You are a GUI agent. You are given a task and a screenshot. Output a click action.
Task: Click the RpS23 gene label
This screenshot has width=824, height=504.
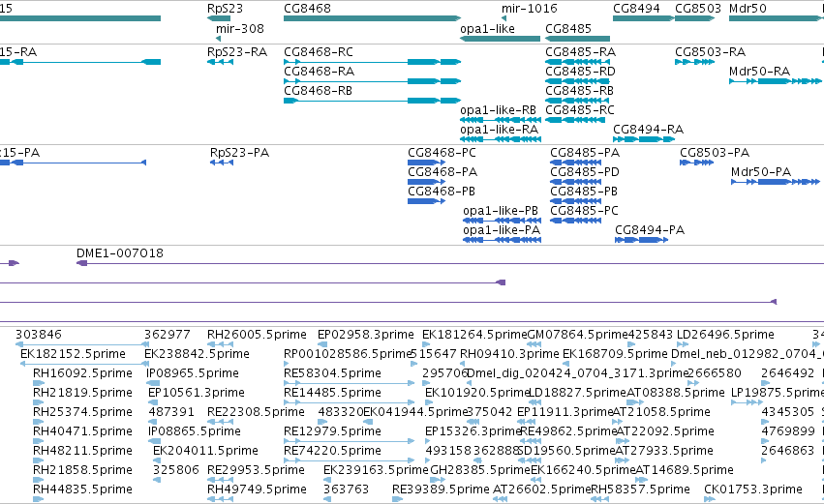(x=225, y=9)
